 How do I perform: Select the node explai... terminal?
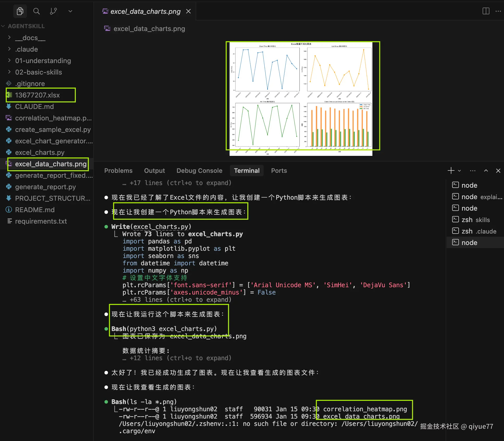475,197
